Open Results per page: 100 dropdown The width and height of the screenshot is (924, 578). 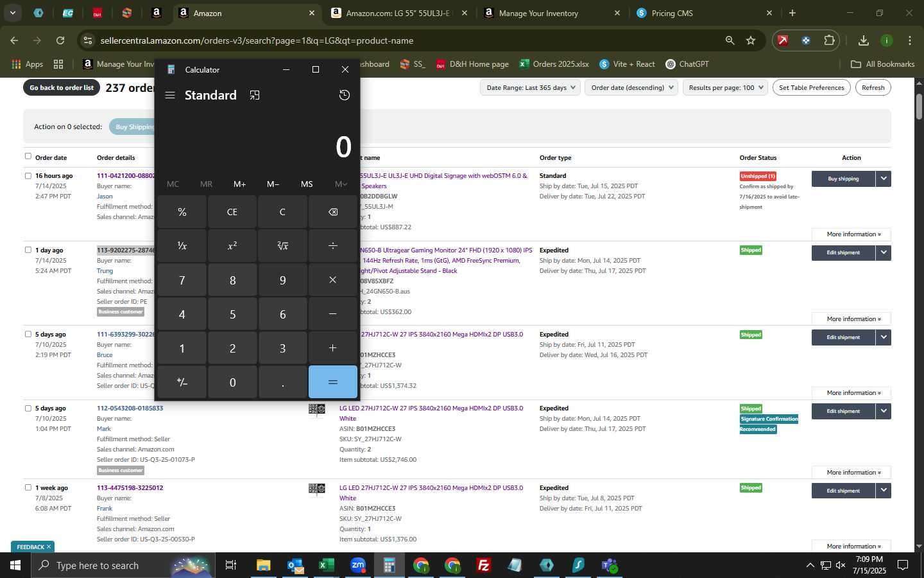coord(725,87)
